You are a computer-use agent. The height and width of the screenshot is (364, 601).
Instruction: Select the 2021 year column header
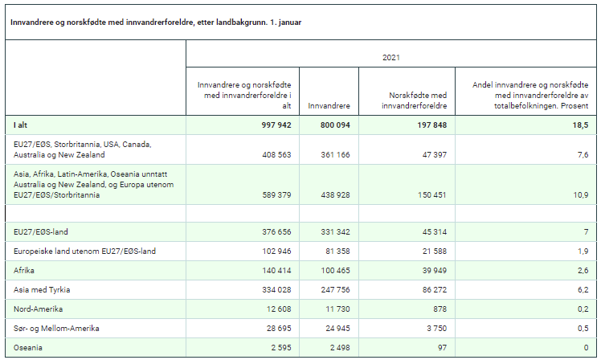tap(392, 57)
